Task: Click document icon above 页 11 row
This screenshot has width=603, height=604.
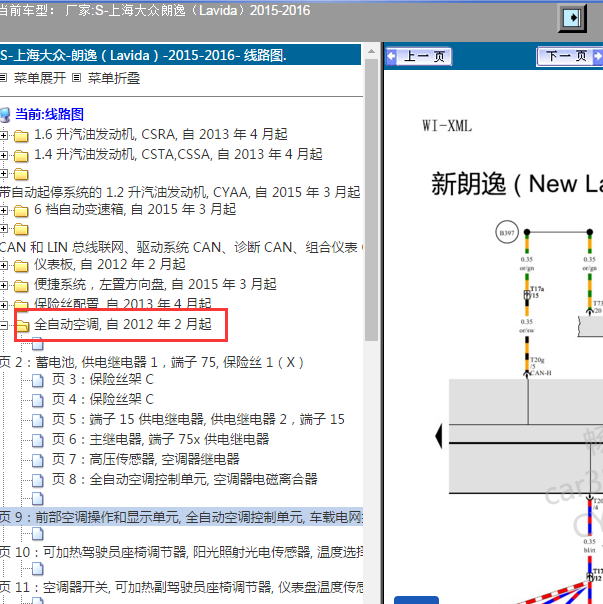Action: tap(37, 569)
